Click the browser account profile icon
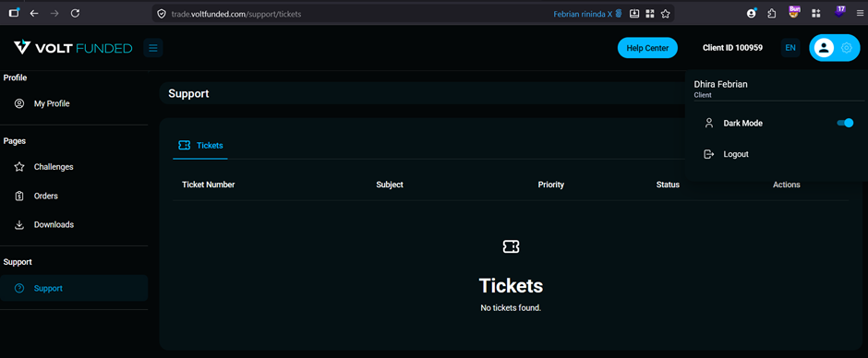 (752, 13)
